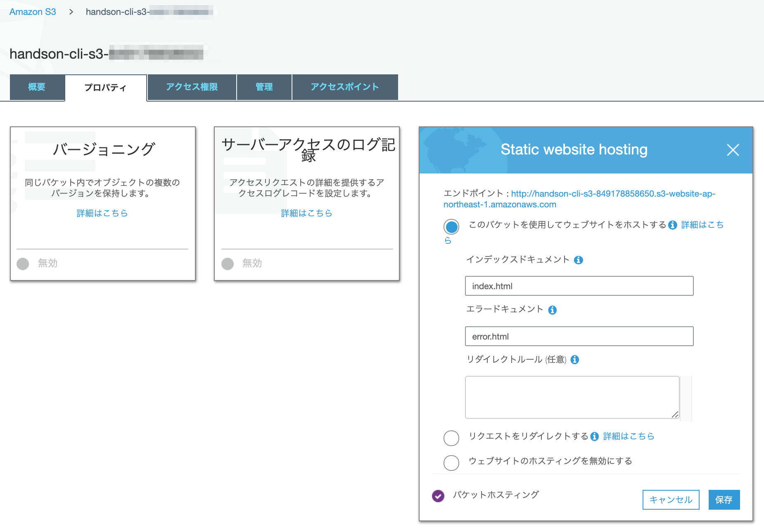
Task: Click the info icon after ウェブサイトをホストする option
Action: click(x=673, y=225)
